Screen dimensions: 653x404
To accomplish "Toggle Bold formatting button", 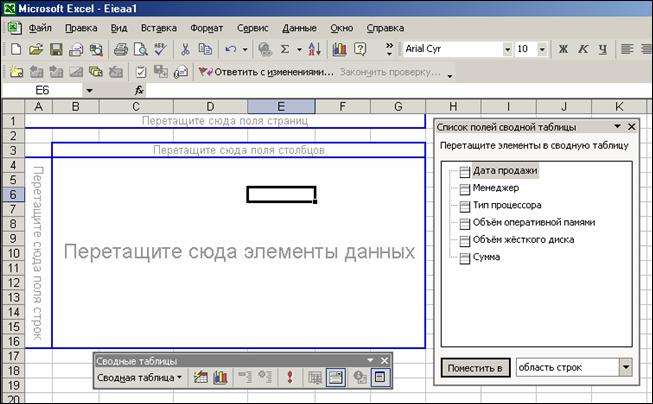I will (x=562, y=48).
